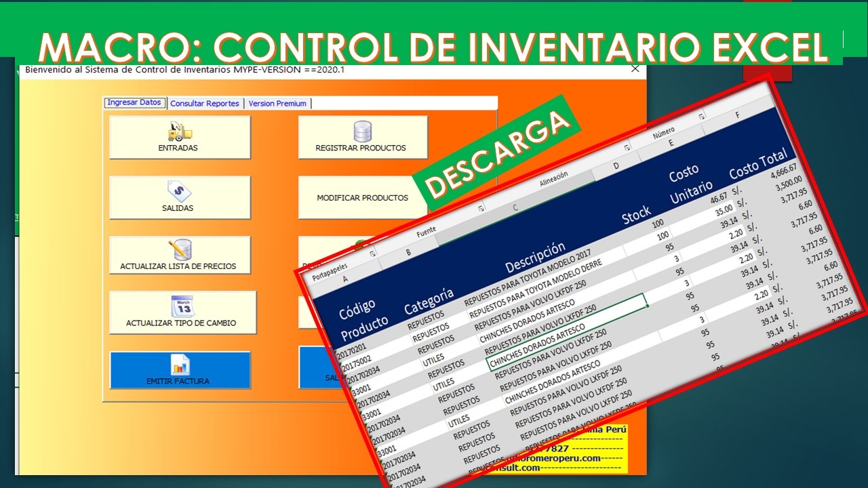Open the Version Premium tab
Screen dimensions: 868x488
pyautogui.click(x=277, y=104)
